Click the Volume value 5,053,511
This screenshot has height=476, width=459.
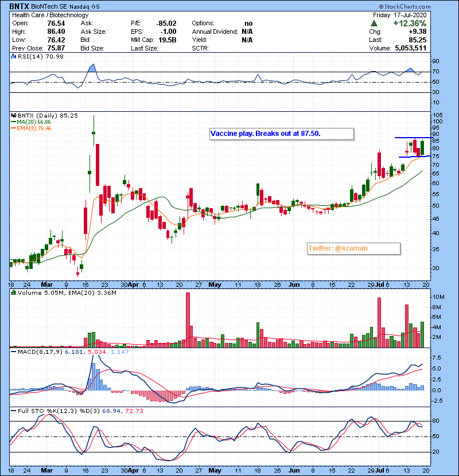point(411,48)
